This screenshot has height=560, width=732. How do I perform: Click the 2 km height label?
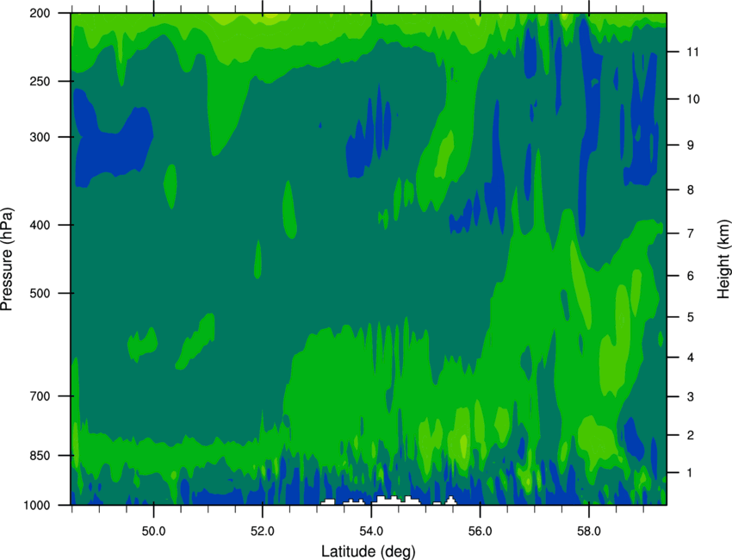pyautogui.click(x=691, y=435)
